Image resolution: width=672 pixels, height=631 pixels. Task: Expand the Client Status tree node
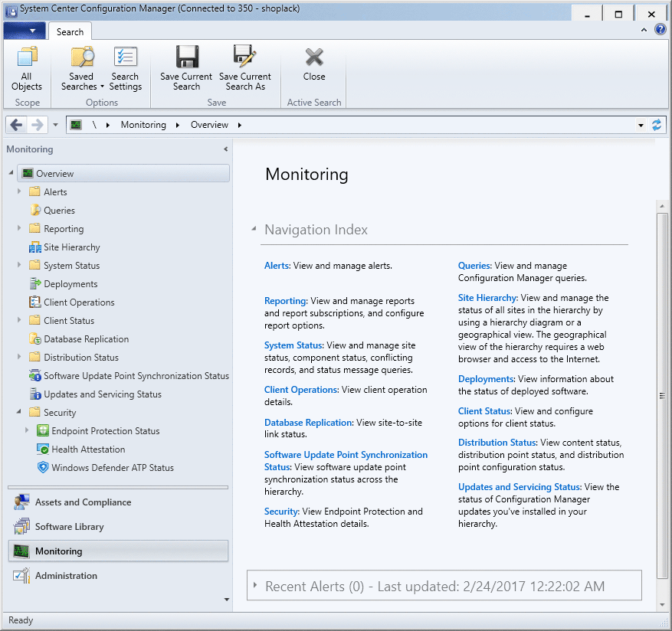coord(19,320)
